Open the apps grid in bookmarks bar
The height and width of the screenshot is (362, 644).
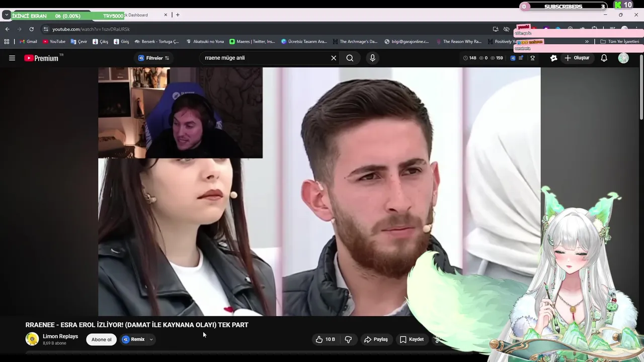click(x=7, y=42)
